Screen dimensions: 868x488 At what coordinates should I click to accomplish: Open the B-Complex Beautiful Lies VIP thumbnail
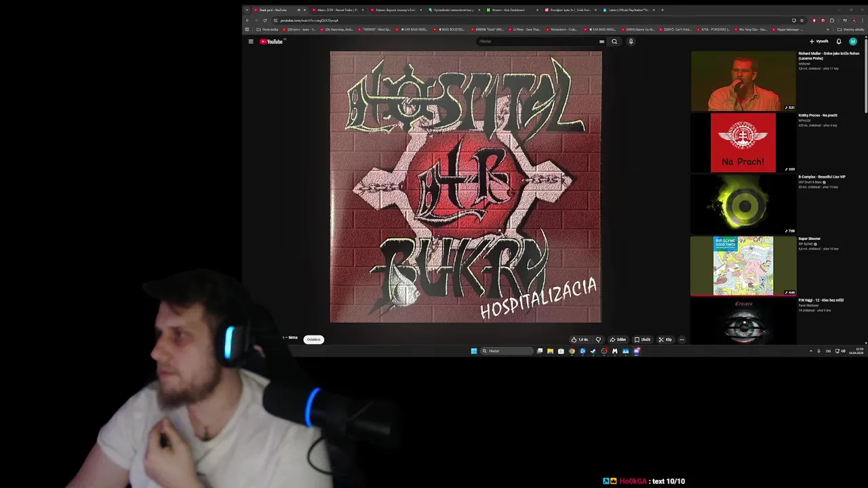click(743, 204)
